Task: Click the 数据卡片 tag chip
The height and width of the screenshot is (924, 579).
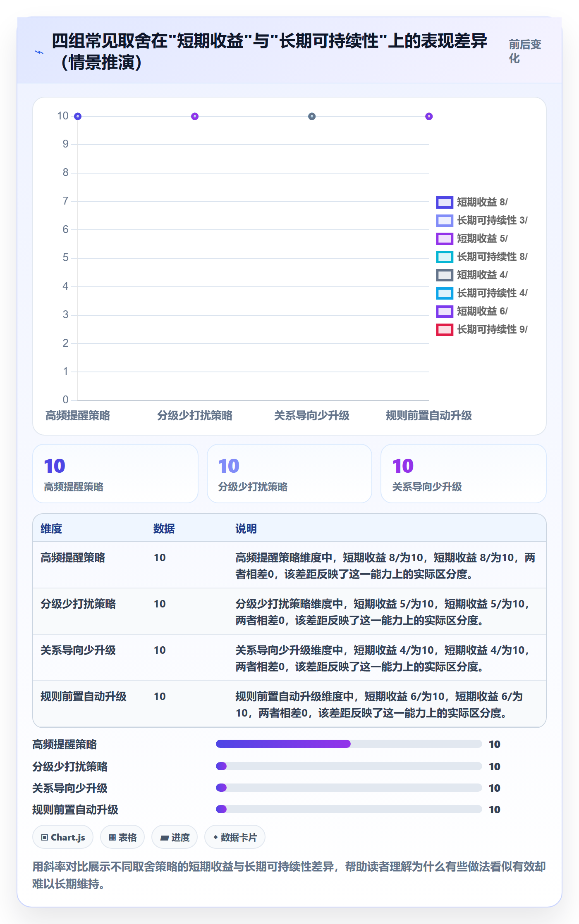Action: [x=235, y=837]
